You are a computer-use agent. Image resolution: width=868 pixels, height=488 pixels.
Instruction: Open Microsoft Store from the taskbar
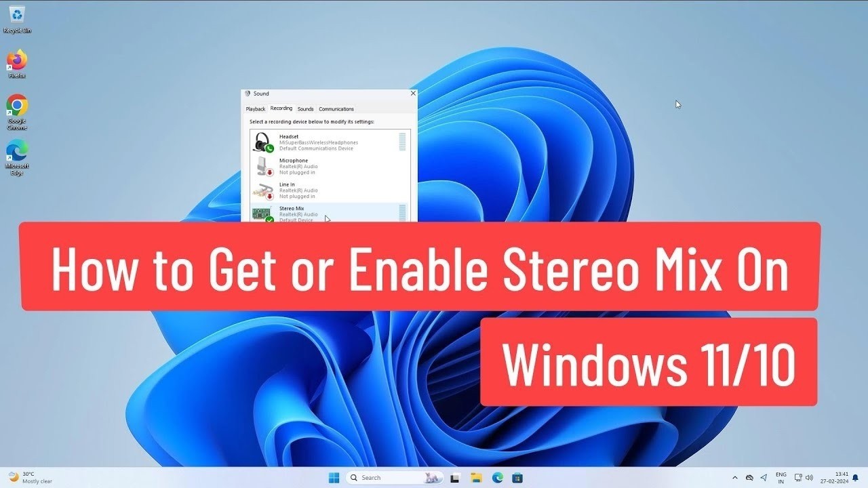[x=517, y=478]
